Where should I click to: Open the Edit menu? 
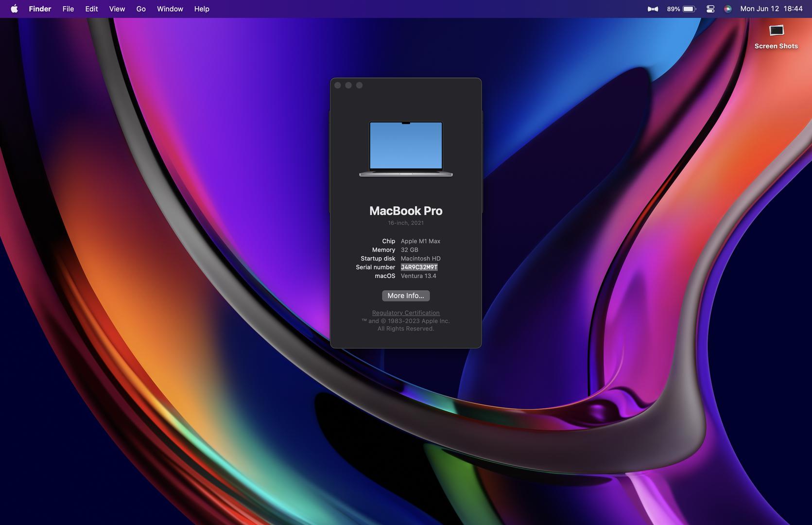91,9
